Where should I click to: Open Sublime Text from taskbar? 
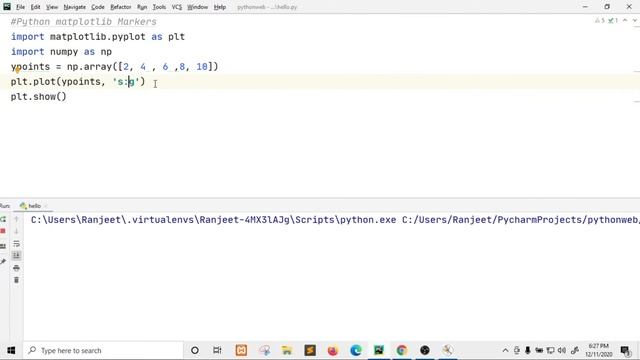tap(310, 350)
